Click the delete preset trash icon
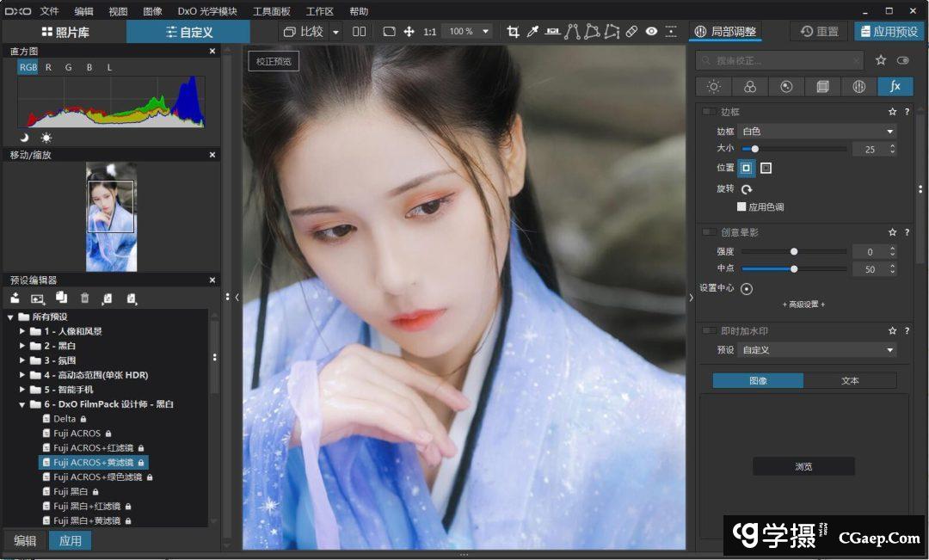This screenshot has height=560, width=929. pos(84,298)
